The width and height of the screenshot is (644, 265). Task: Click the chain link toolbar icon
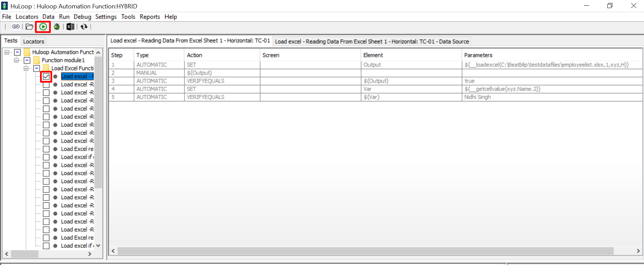pyautogui.click(x=16, y=27)
